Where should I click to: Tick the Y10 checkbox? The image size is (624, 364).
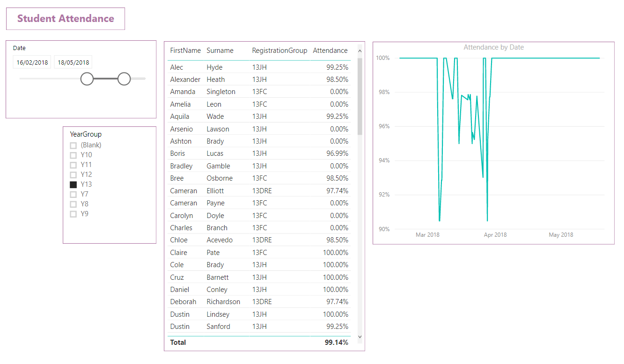coord(73,155)
